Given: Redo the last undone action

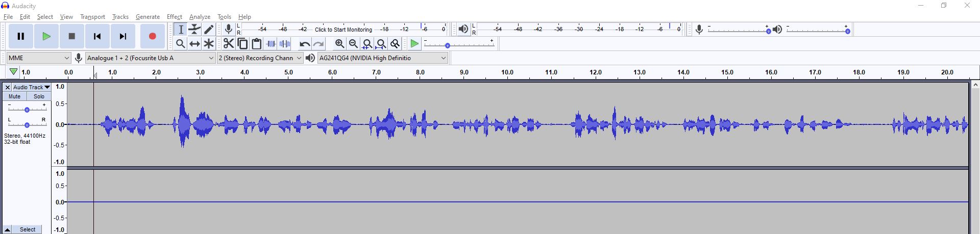Looking at the screenshot, I should pos(318,44).
